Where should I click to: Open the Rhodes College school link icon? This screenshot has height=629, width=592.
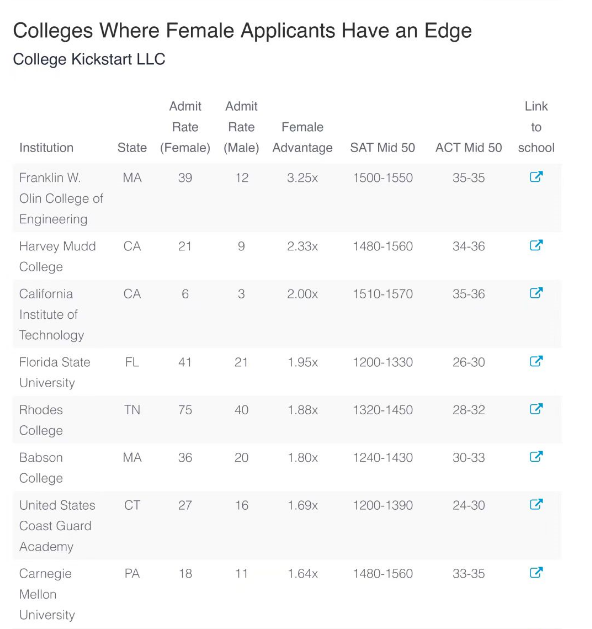pos(536,409)
